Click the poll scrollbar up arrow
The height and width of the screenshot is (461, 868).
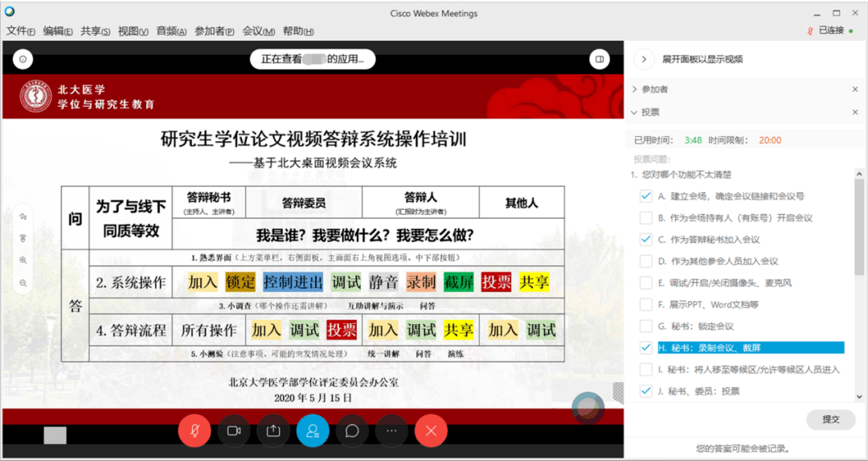[x=859, y=174]
